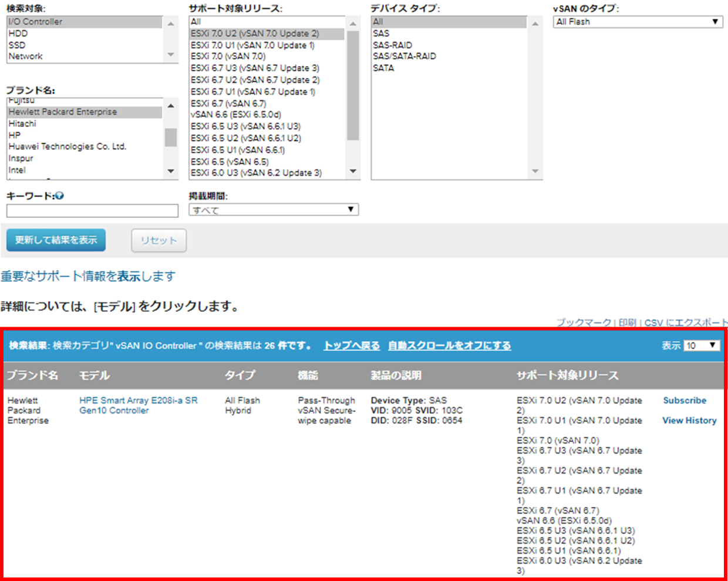Select ESXi 6.7 U2 (vSAN 6.7 Update 2) release

click(267, 80)
